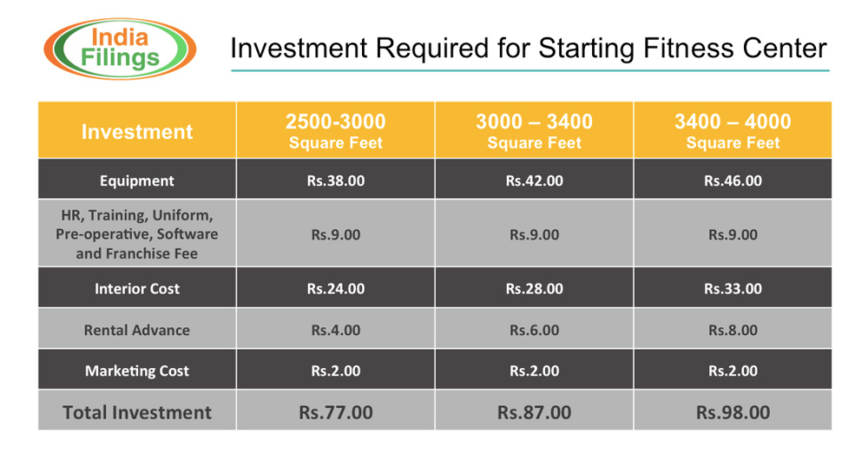The width and height of the screenshot is (868, 453).
Task: Click the Rs.87.00 total cell
Action: pyautogui.click(x=534, y=412)
